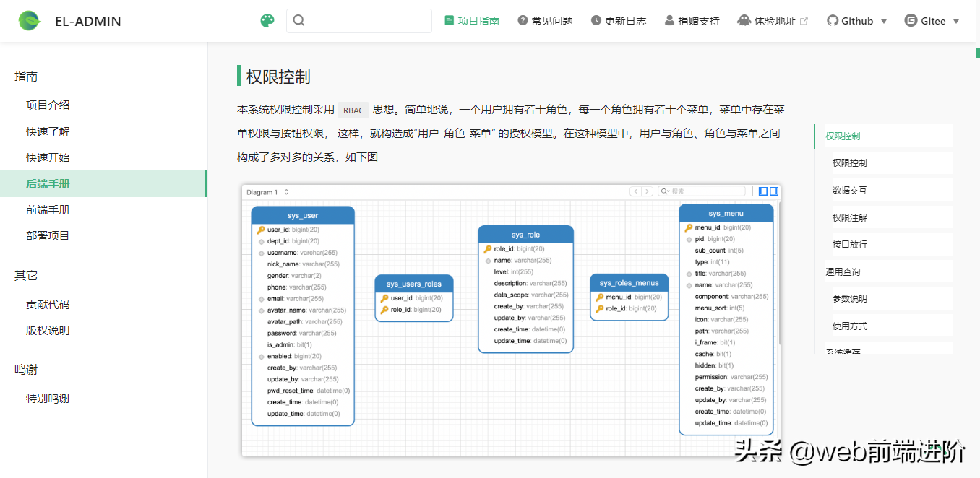Select 后端手册 in the sidebar
980x478 pixels.
pyautogui.click(x=48, y=184)
